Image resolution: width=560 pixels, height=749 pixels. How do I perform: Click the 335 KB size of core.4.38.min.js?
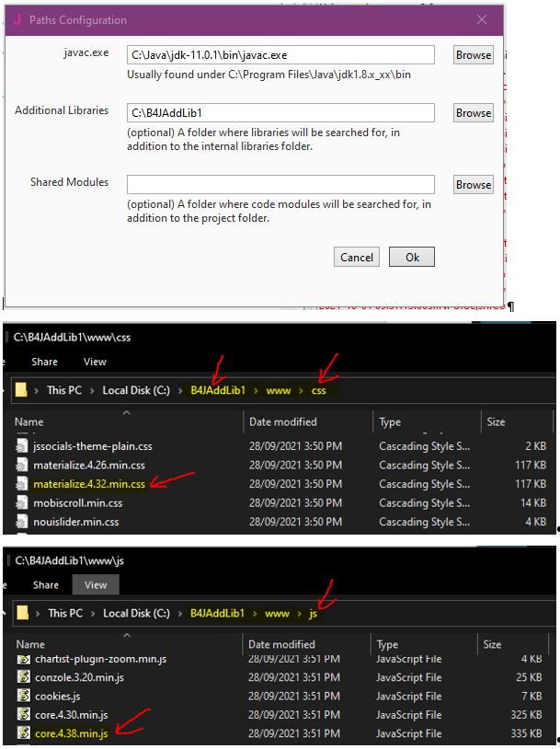526,733
